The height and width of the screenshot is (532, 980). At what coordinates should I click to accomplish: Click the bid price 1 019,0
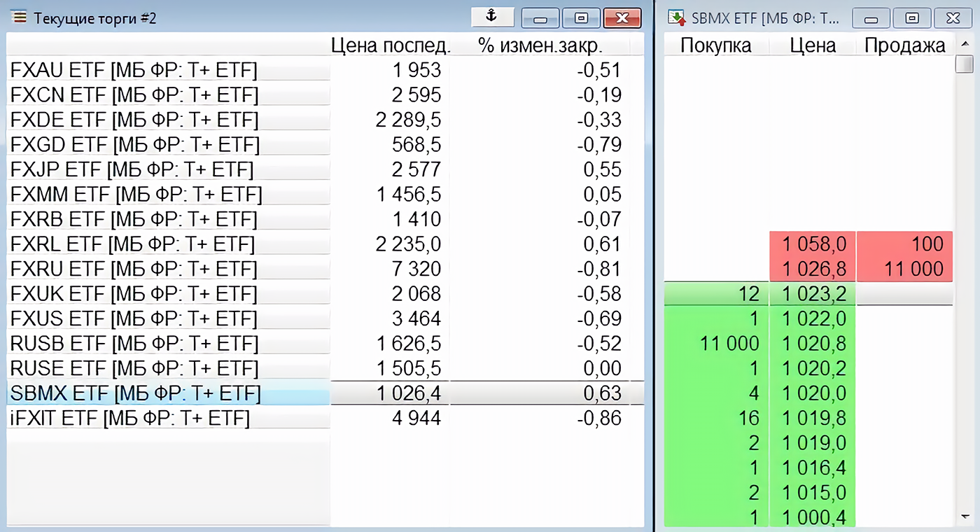point(814,443)
